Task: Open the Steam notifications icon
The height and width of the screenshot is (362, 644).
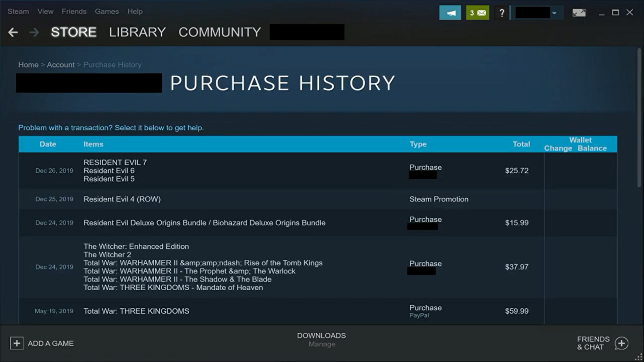Action: pyautogui.click(x=477, y=12)
